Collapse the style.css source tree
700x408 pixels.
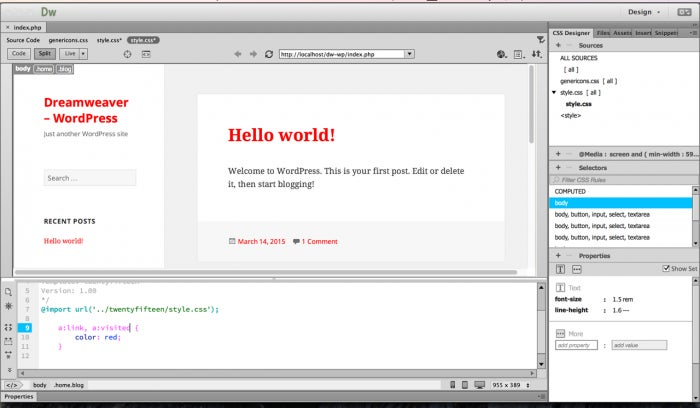554,92
